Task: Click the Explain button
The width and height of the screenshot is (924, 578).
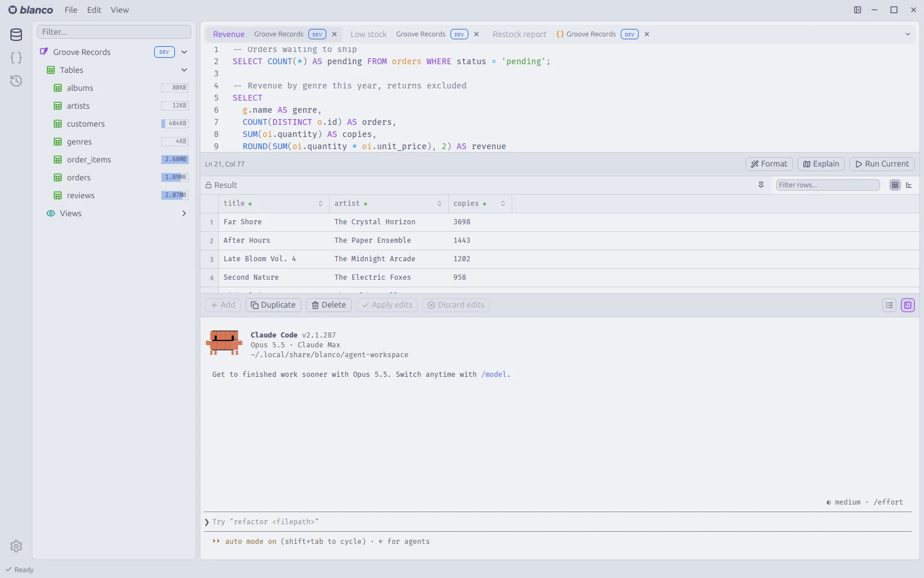Action: pos(821,164)
